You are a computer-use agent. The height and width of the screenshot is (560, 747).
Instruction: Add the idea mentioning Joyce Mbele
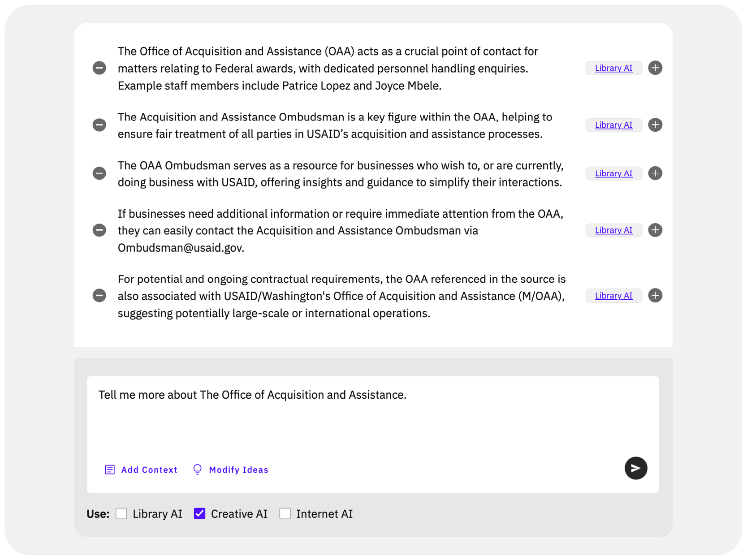pyautogui.click(x=655, y=68)
